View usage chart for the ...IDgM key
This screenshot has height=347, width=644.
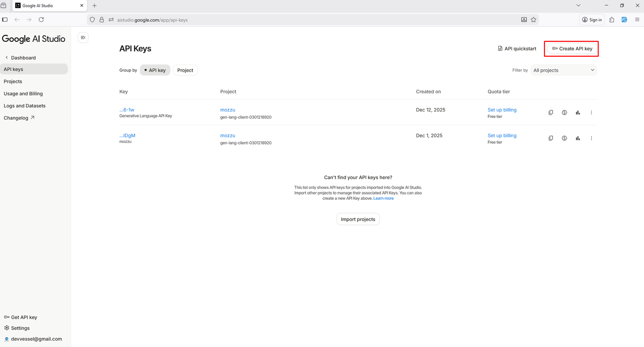tap(578, 138)
